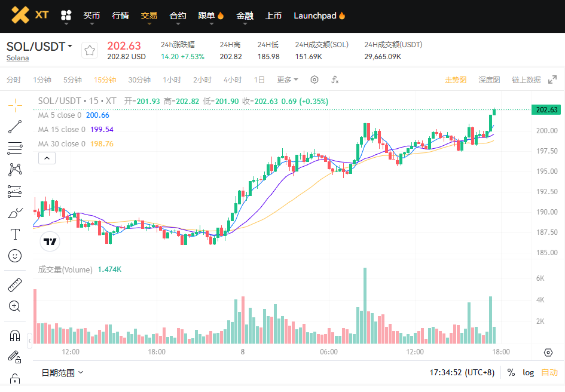Click the MA 5 close indicator legend
This screenshot has width=565, height=392.
point(74,115)
